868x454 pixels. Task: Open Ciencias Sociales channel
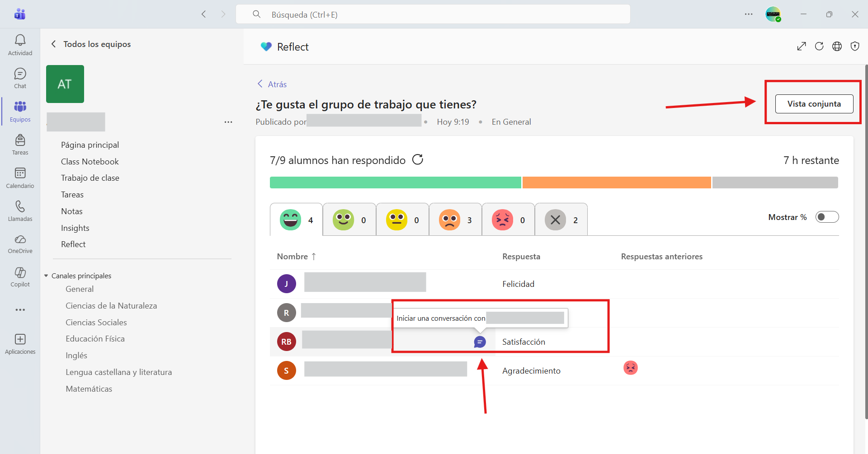[96, 322]
